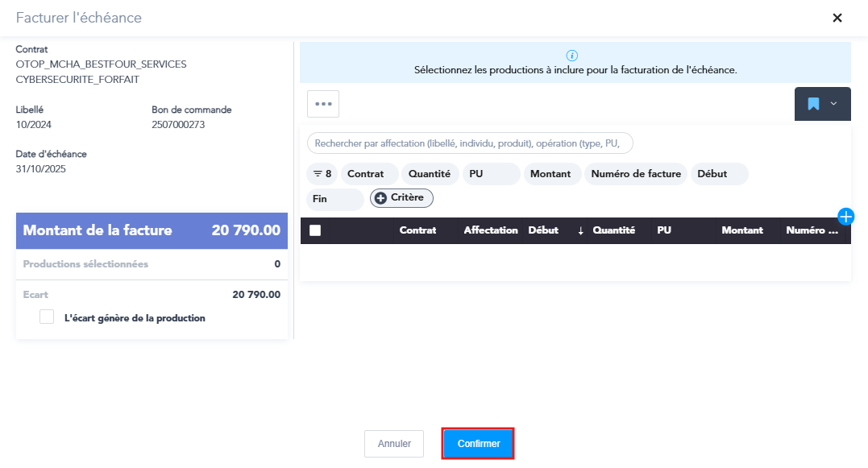
Task: Sort by the Affectation column header
Action: coord(490,230)
